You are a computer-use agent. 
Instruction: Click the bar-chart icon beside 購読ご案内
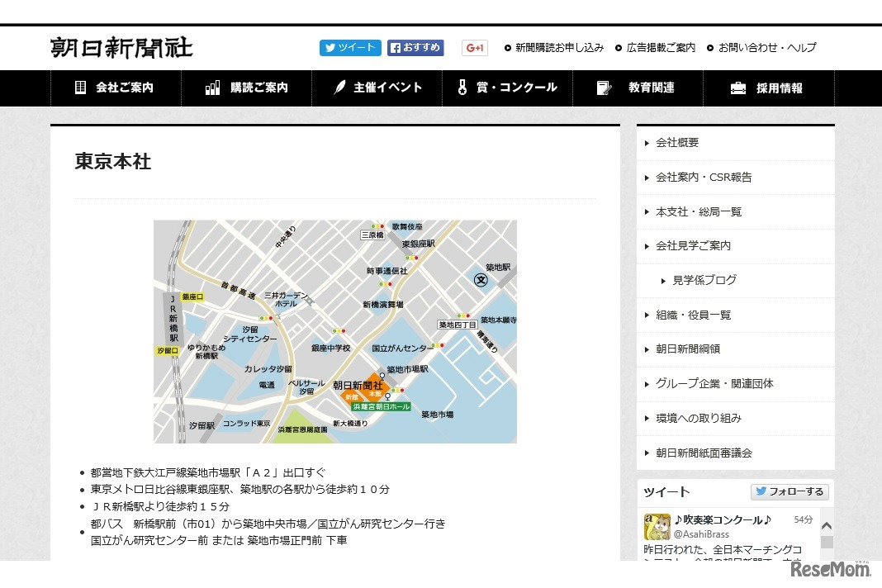click(x=211, y=88)
